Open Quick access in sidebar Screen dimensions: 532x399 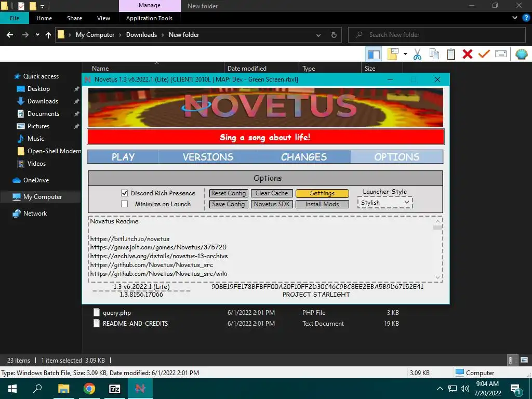41,76
